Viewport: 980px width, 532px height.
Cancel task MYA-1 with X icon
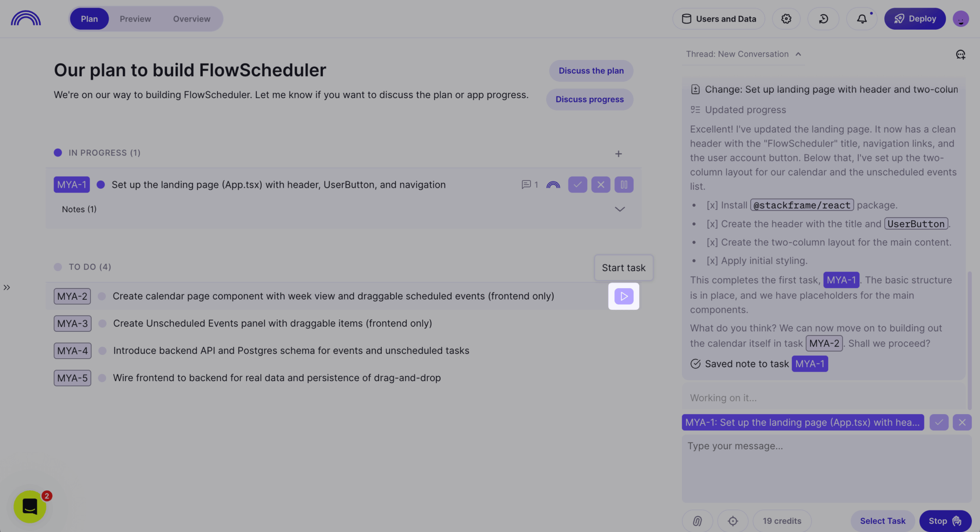(x=601, y=184)
